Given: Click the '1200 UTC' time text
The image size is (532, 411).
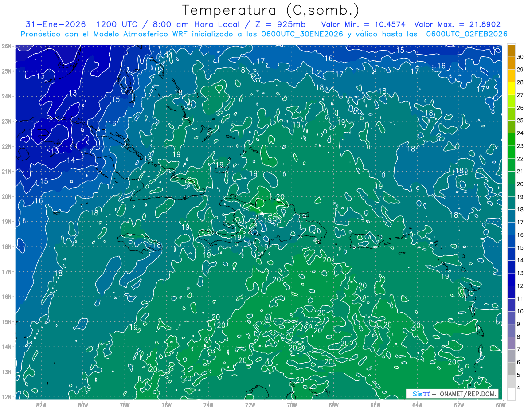Looking at the screenshot, I should [x=117, y=24].
